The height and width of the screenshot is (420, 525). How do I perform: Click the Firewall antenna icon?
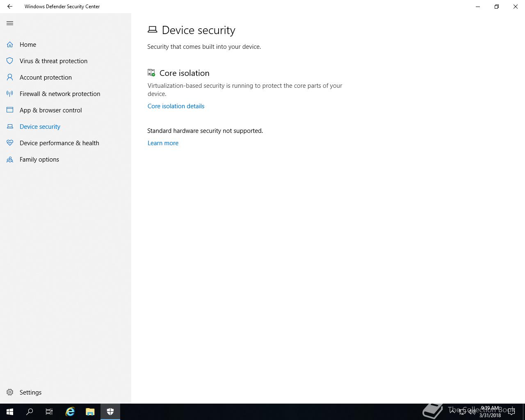pyautogui.click(x=10, y=94)
